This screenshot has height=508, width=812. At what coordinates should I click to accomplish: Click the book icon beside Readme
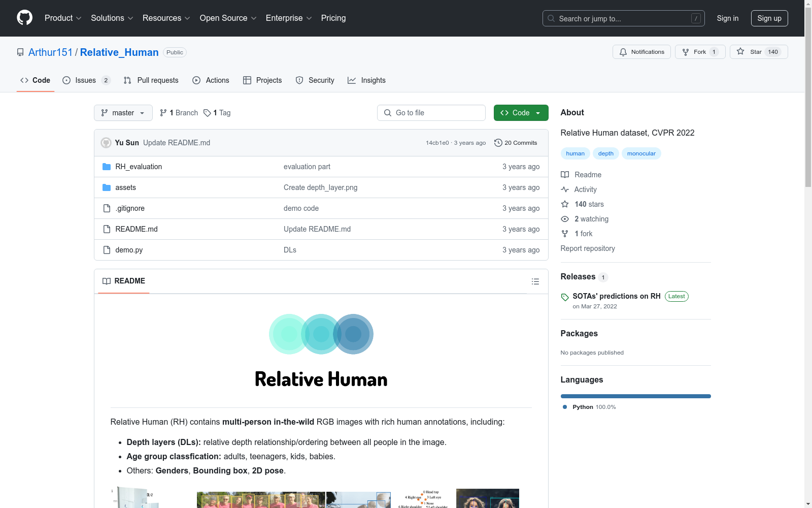(565, 175)
